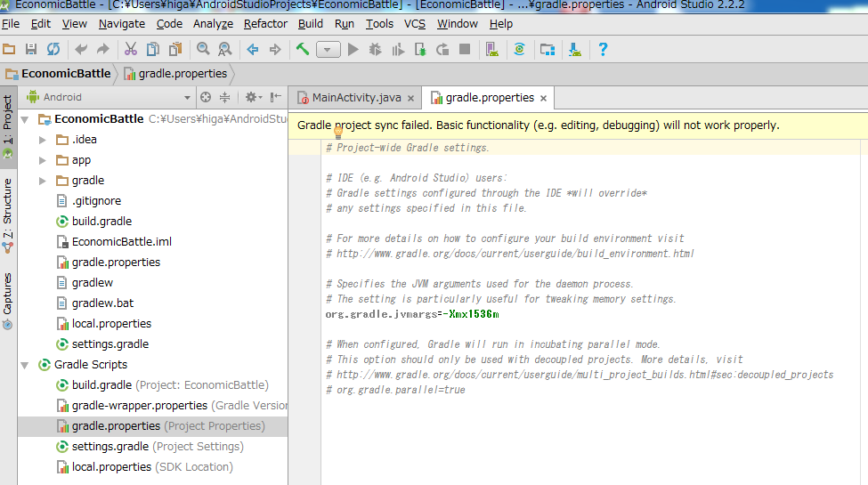Synchronize files with the refresh icon

point(53,49)
